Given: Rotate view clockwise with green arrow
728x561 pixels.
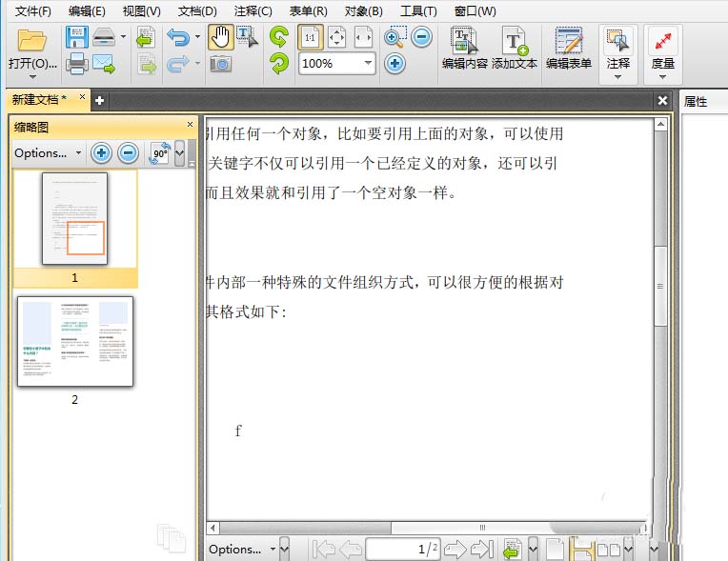Looking at the screenshot, I should pos(278,37).
